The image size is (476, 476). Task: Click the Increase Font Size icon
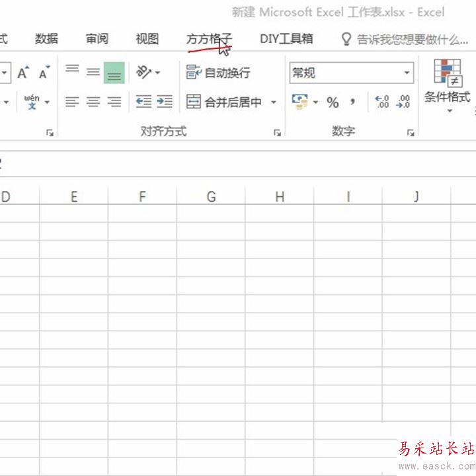point(23,73)
